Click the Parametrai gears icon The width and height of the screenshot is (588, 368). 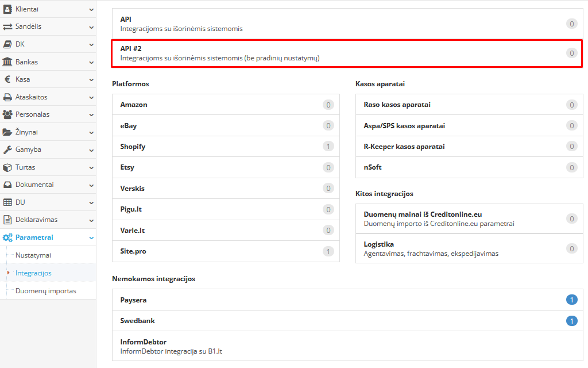[x=7, y=237]
